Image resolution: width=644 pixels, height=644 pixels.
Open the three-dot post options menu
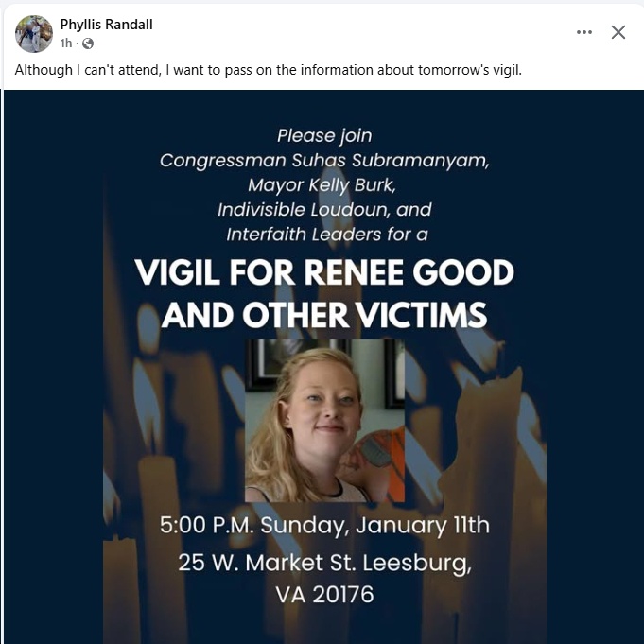pos(584,32)
